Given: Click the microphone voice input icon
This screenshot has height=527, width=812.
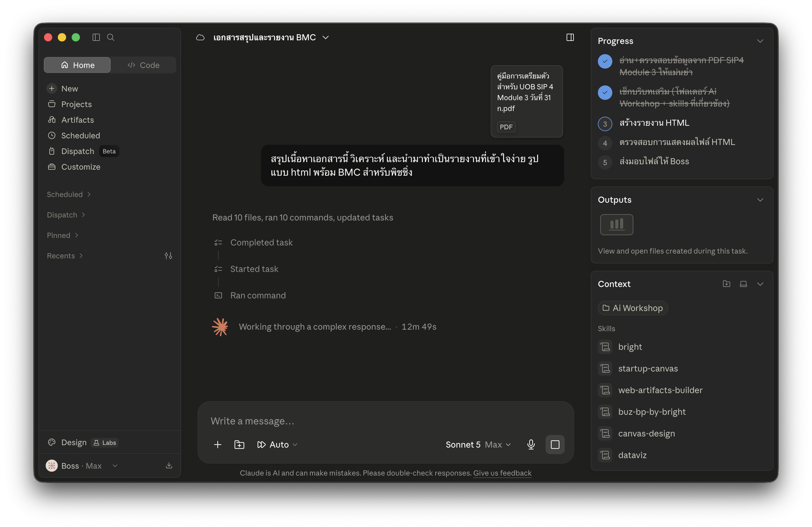Looking at the screenshot, I should [531, 444].
